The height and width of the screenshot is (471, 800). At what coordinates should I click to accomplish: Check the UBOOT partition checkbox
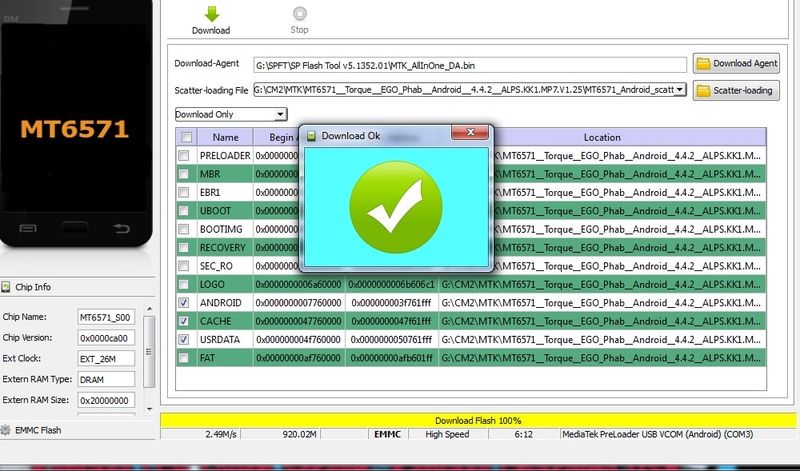[x=184, y=211]
